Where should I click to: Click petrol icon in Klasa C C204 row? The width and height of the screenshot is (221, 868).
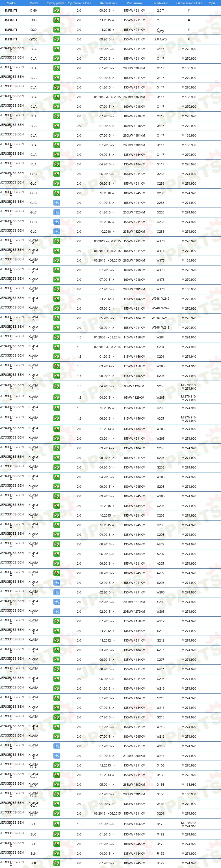57,357
